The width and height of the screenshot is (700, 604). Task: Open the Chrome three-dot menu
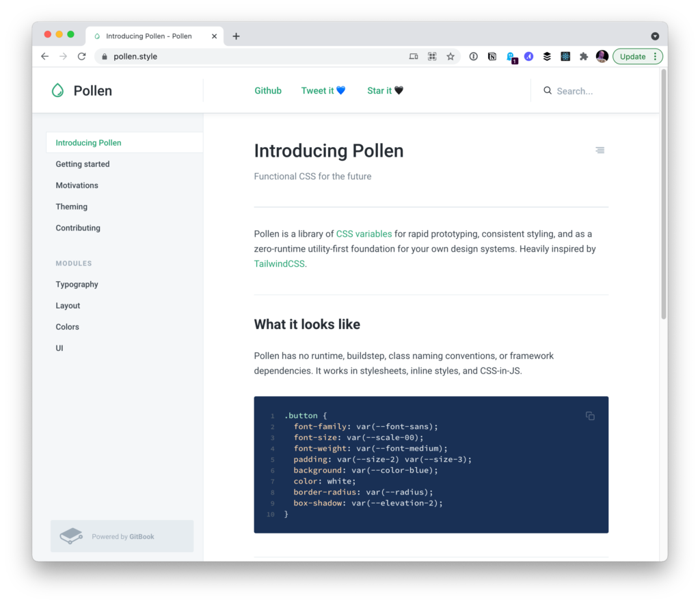[x=655, y=56]
